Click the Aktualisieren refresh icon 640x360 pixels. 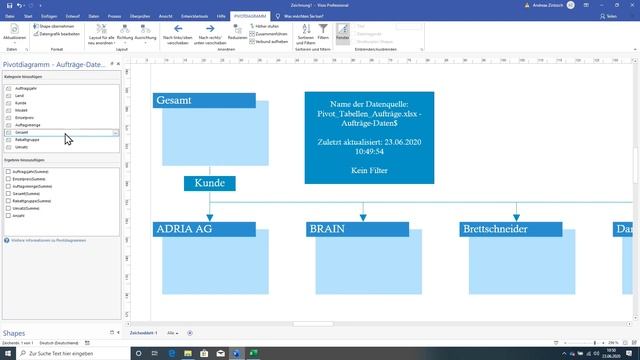click(x=14, y=29)
